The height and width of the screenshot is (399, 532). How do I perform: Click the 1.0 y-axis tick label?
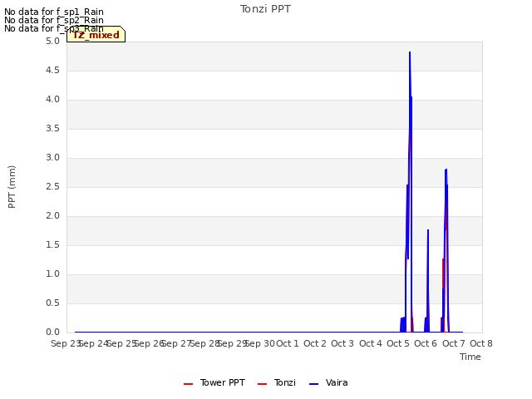pos(52,274)
